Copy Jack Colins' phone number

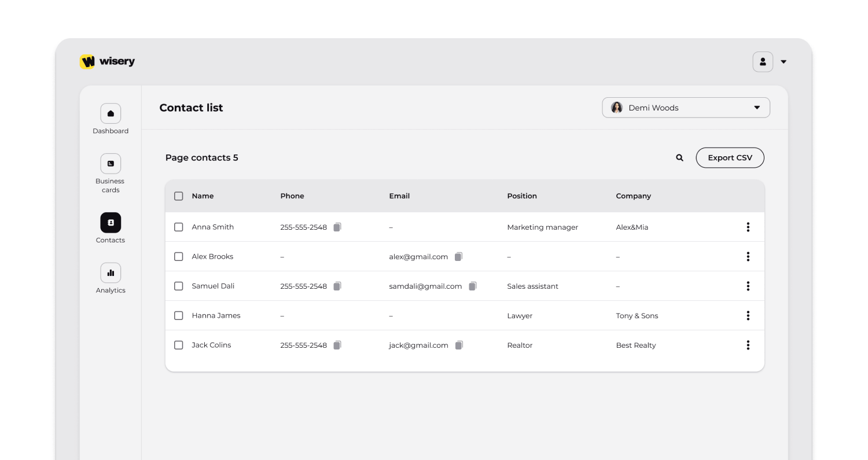coord(337,345)
